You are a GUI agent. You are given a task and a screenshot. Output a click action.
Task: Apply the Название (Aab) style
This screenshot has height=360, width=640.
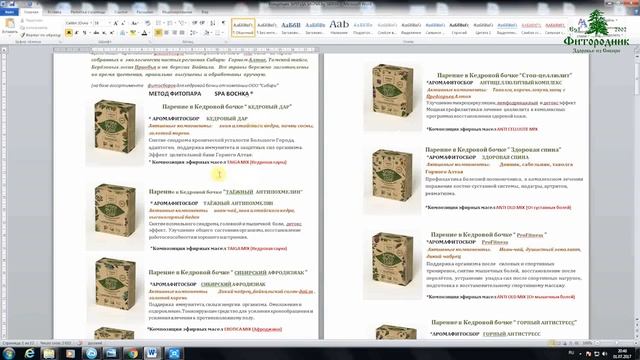[339, 27]
